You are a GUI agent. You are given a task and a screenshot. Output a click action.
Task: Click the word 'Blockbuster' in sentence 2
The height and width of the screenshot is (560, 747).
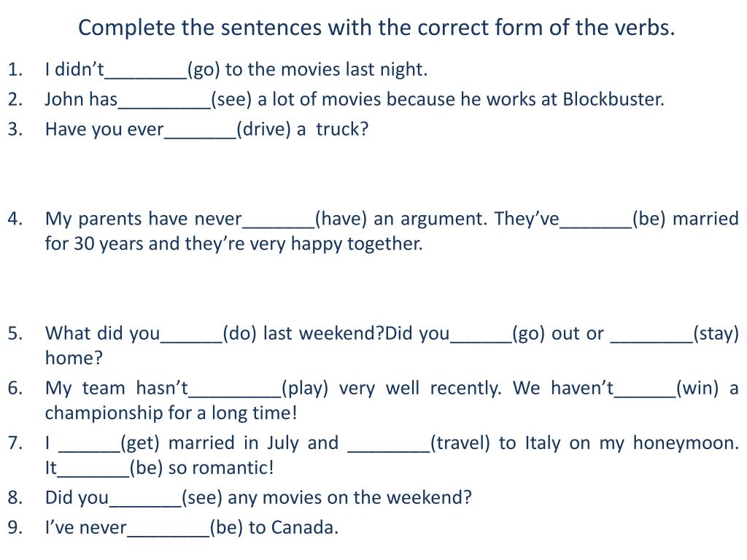[612, 99]
